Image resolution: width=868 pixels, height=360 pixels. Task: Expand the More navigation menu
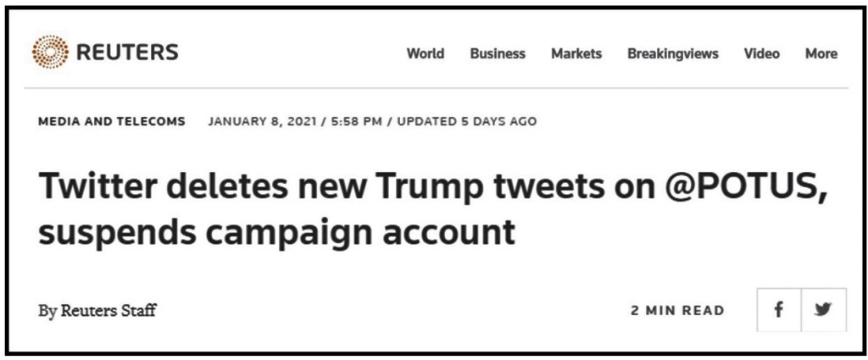tap(821, 53)
